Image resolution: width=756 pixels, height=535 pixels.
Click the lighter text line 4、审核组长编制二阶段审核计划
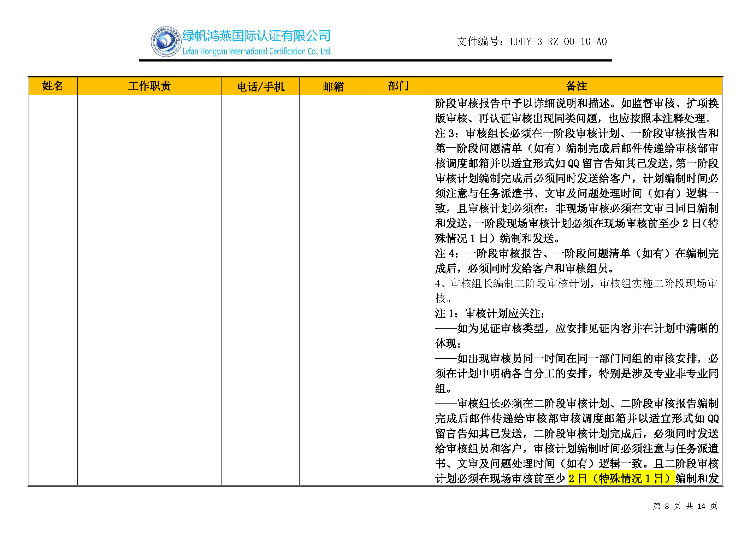coord(576,283)
